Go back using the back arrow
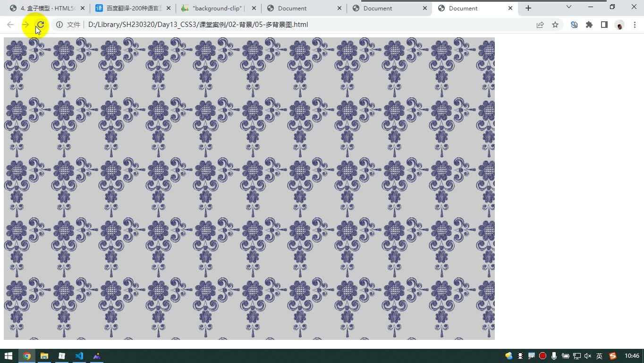This screenshot has height=363, width=644. tap(10, 25)
